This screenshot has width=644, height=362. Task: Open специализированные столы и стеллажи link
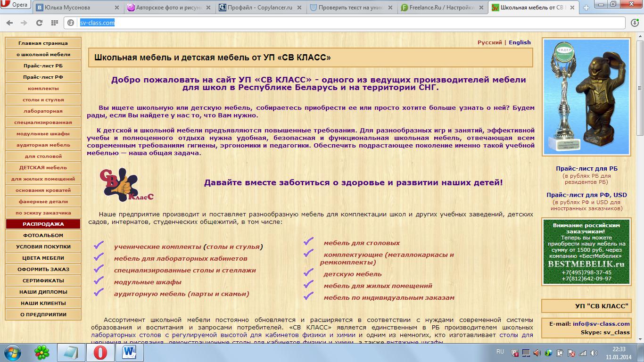(x=185, y=270)
